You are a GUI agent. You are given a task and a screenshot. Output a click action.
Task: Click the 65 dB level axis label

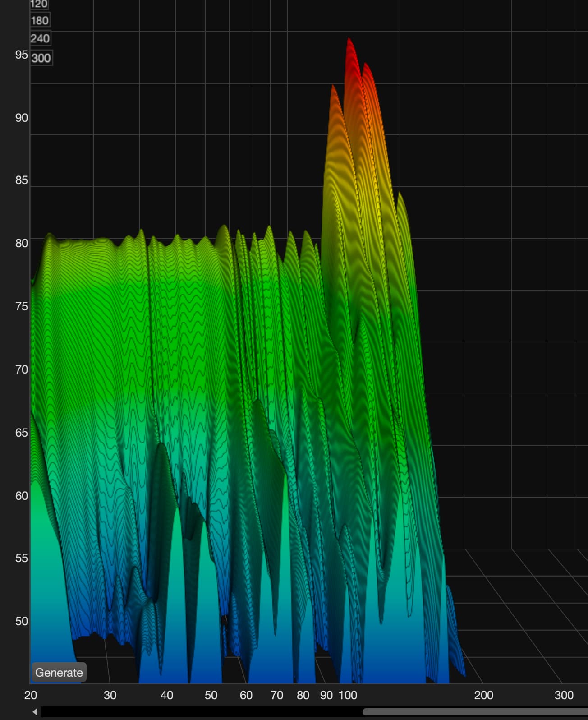pyautogui.click(x=21, y=433)
